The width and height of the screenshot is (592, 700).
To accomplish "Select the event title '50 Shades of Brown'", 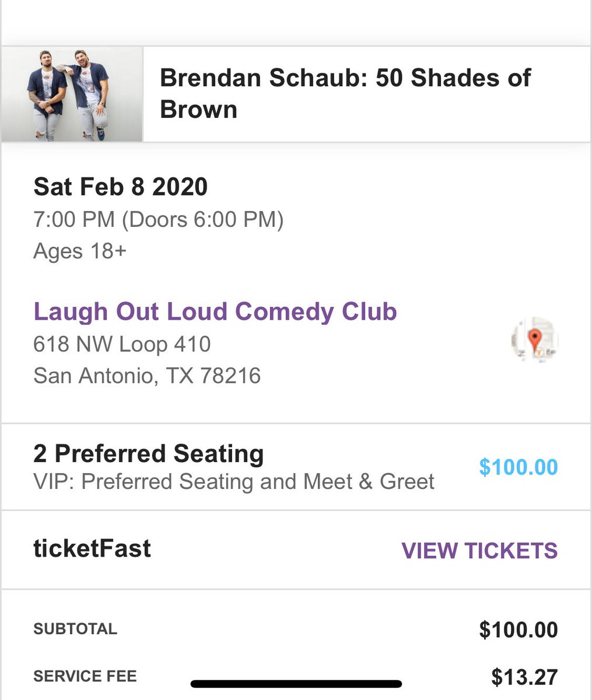I will (345, 93).
